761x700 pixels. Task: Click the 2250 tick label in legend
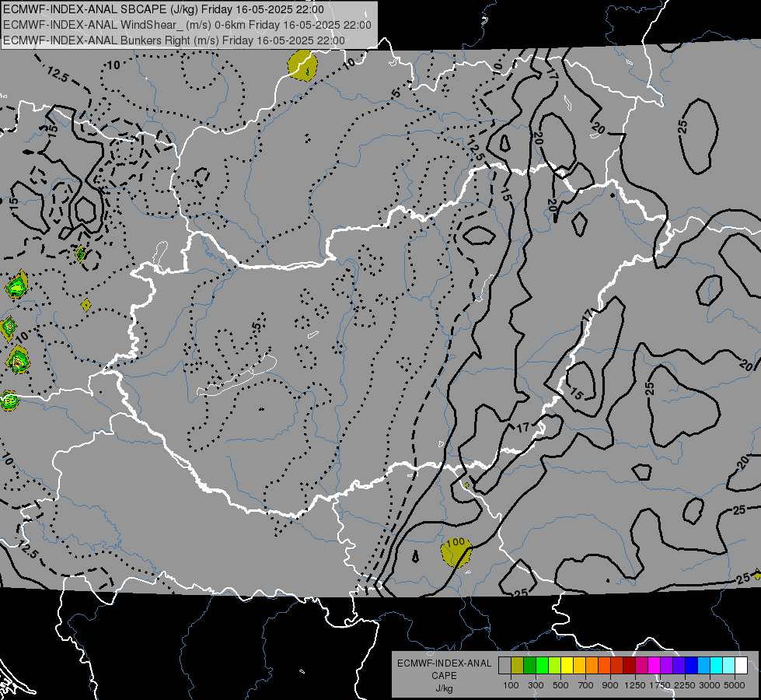coord(685,685)
